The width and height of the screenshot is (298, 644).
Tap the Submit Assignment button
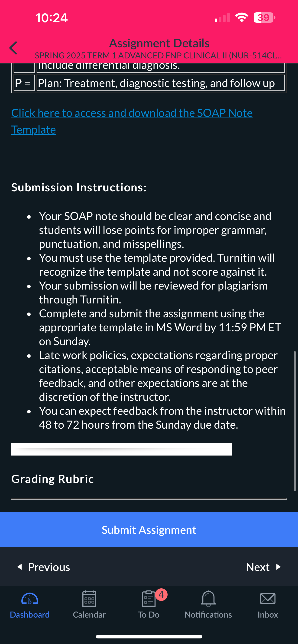coord(149,530)
